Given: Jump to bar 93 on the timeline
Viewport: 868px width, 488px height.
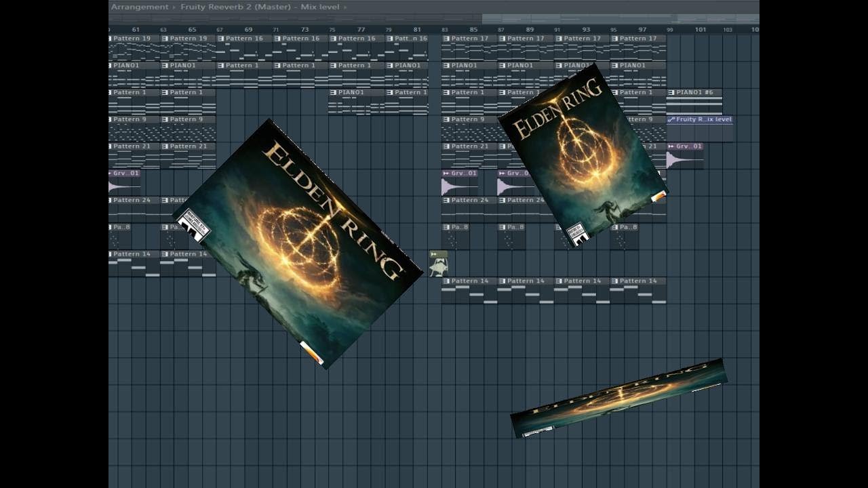Looking at the screenshot, I should point(586,30).
